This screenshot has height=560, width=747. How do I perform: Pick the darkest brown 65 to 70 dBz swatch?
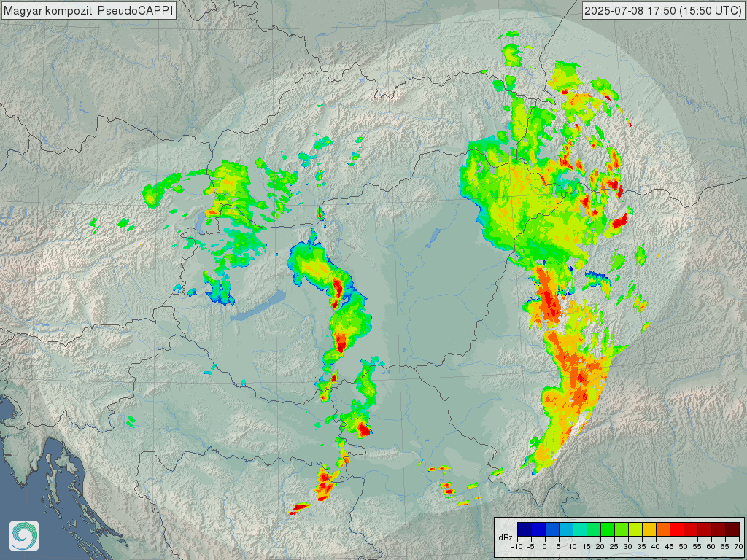coord(732,529)
